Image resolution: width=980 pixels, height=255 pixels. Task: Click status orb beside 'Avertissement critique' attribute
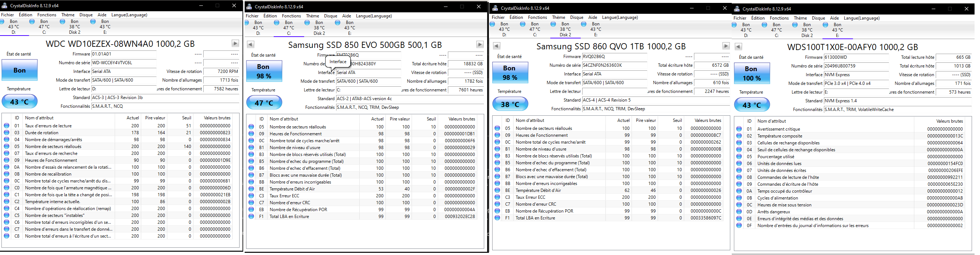coord(739,129)
